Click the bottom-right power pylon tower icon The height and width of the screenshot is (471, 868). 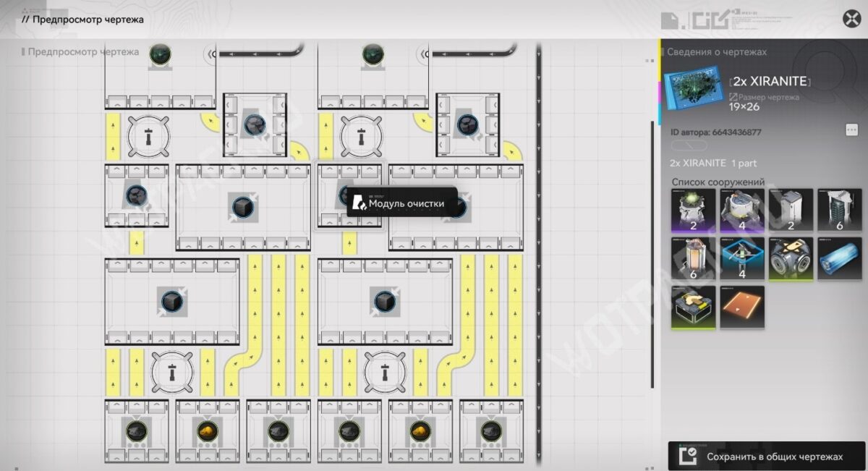(384, 373)
